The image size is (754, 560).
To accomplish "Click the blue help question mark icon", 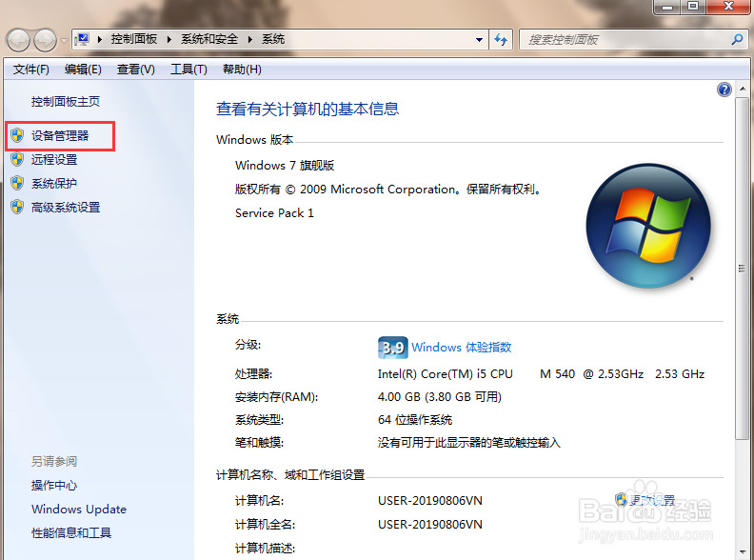I will [724, 90].
